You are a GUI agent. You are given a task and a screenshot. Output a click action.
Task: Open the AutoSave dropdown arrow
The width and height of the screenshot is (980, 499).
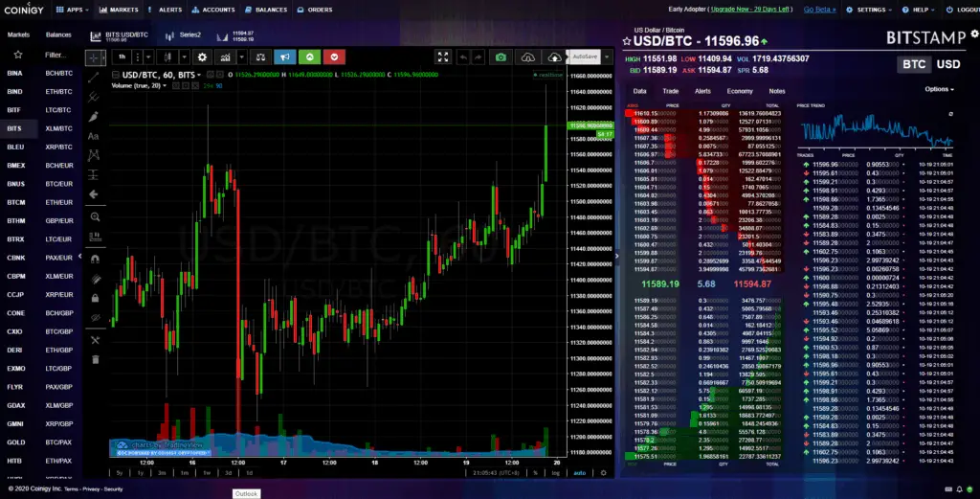[606, 57]
